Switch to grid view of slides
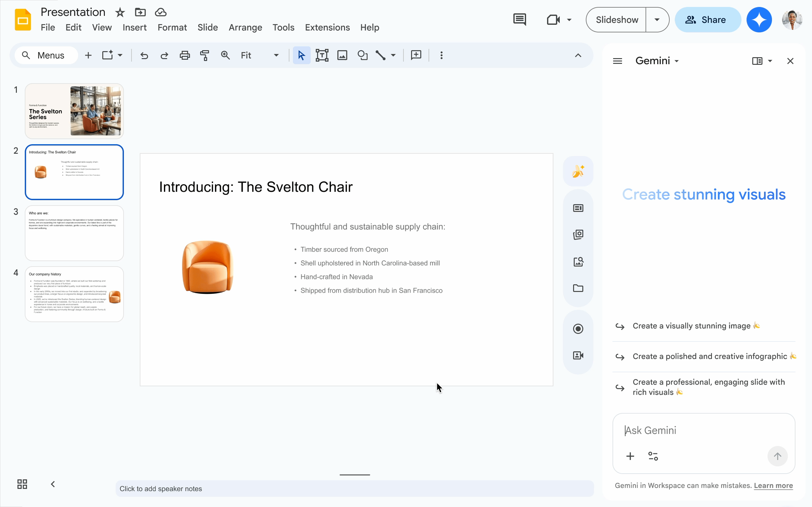 click(x=22, y=484)
